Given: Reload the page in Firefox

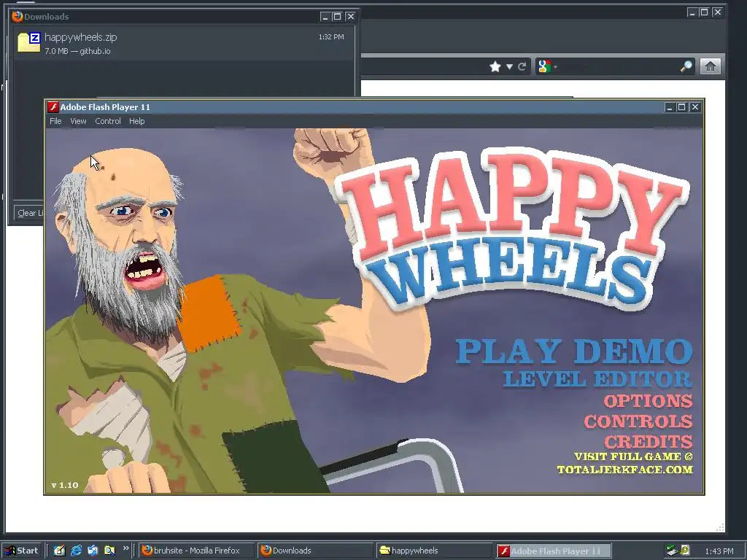Looking at the screenshot, I should (522, 66).
